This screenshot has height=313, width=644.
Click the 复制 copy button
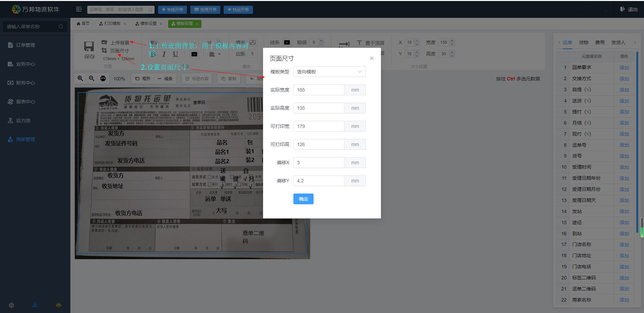tap(229, 78)
